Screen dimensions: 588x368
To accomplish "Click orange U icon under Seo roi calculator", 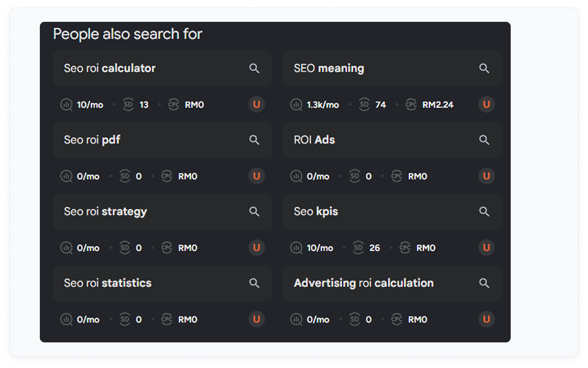I will (257, 104).
